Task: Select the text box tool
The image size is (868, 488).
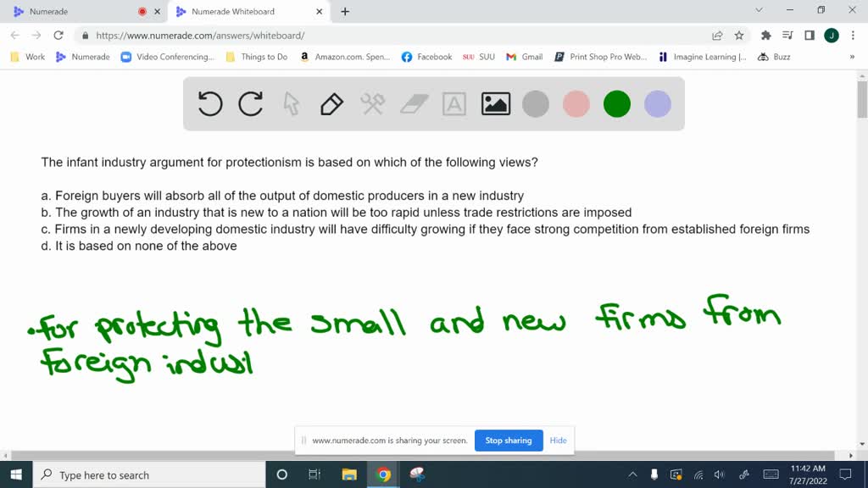Action: 454,104
